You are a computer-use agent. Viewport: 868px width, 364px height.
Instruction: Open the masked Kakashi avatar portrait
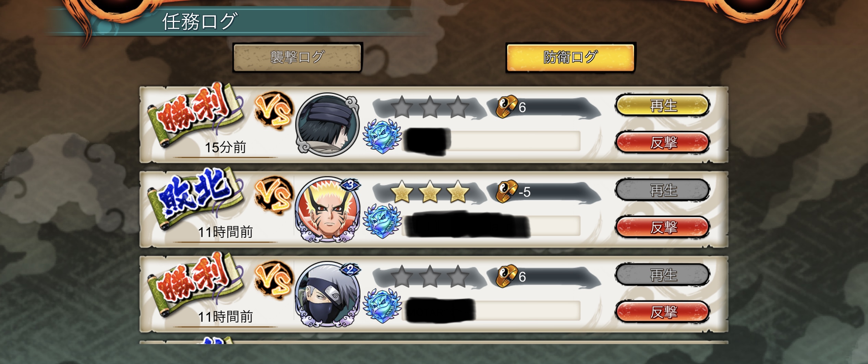(x=327, y=294)
